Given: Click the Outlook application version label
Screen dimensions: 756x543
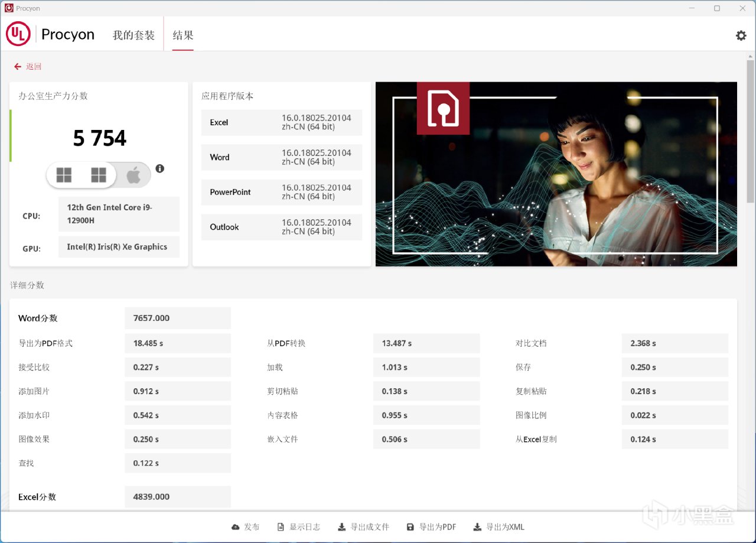Looking at the screenshot, I should tap(224, 227).
